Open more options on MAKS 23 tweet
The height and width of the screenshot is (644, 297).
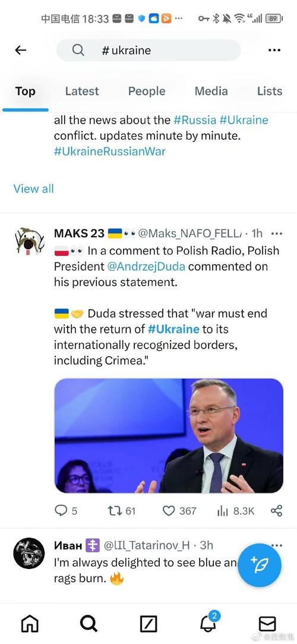pos(277,234)
